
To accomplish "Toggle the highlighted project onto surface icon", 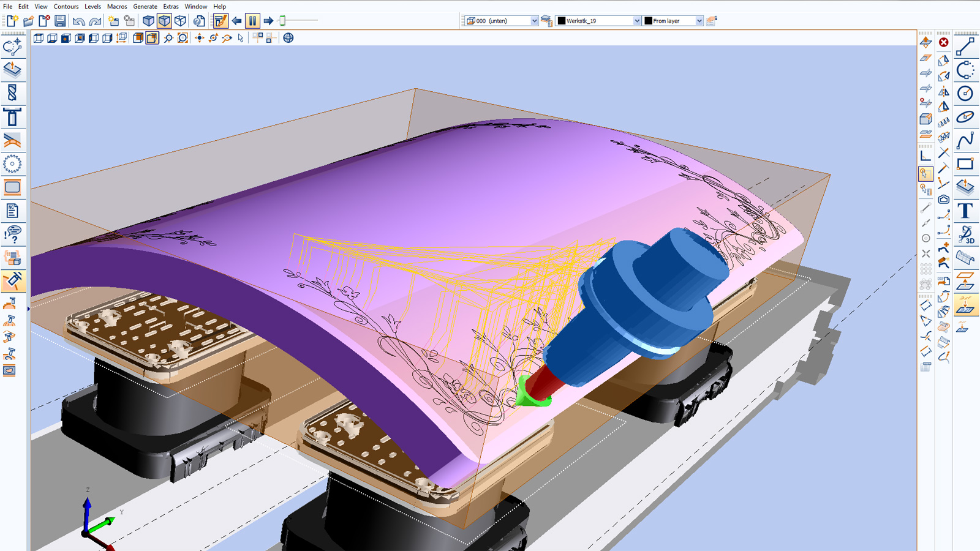I will click(965, 304).
